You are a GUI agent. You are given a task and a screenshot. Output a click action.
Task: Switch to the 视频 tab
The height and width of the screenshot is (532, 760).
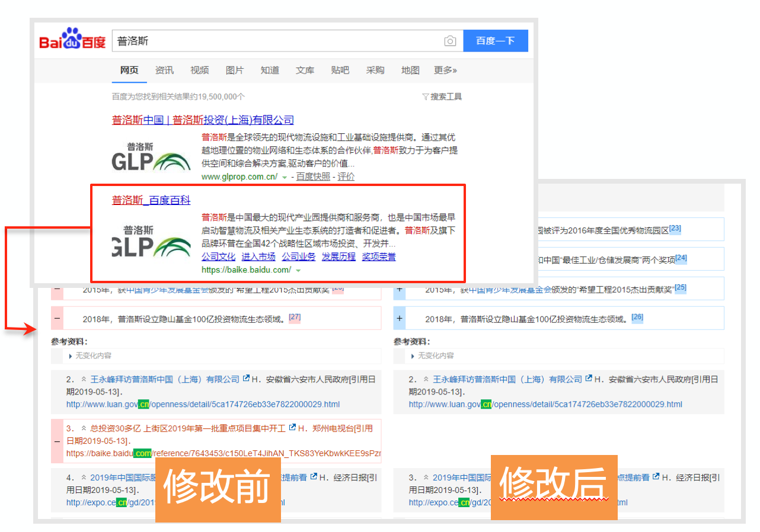point(199,70)
